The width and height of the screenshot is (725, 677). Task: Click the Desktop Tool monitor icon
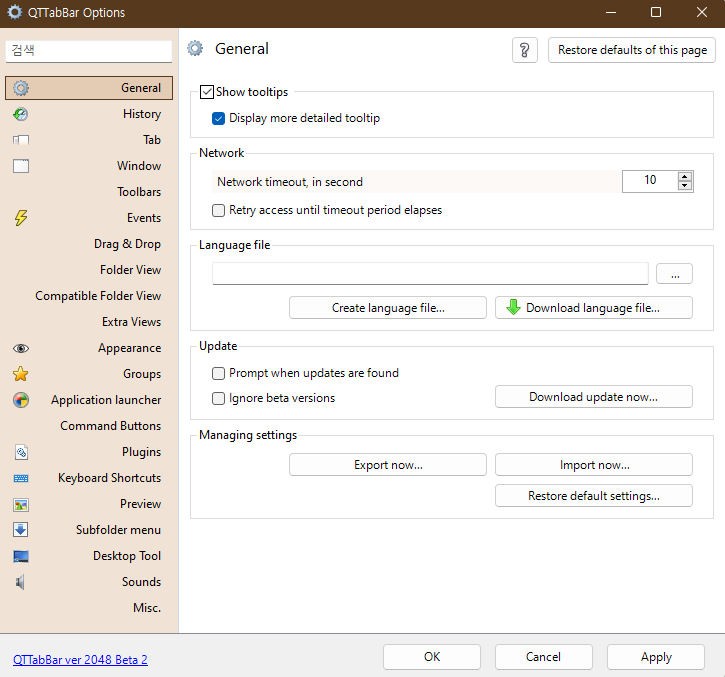[x=21, y=556]
